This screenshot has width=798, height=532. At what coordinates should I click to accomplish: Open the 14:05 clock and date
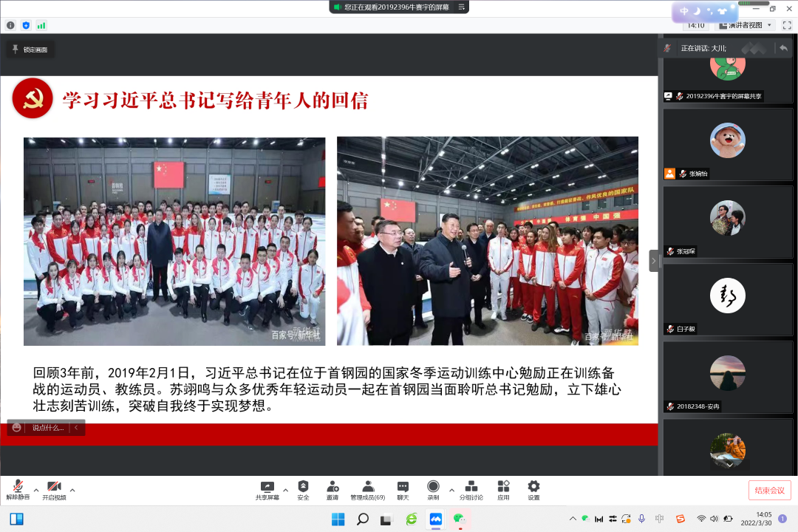(756, 519)
